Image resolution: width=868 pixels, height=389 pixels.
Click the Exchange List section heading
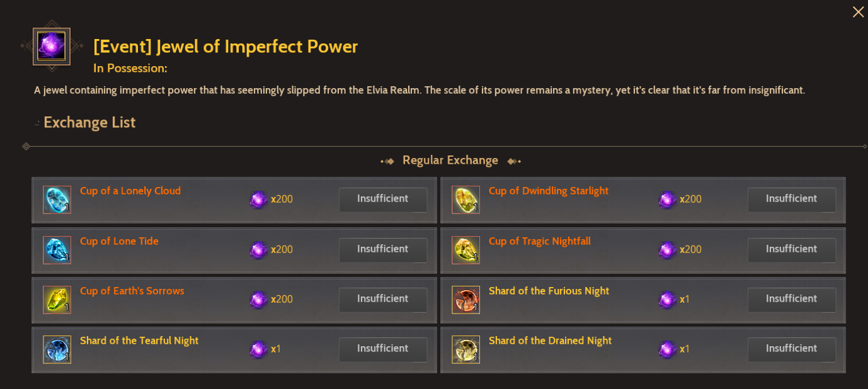[x=89, y=123]
